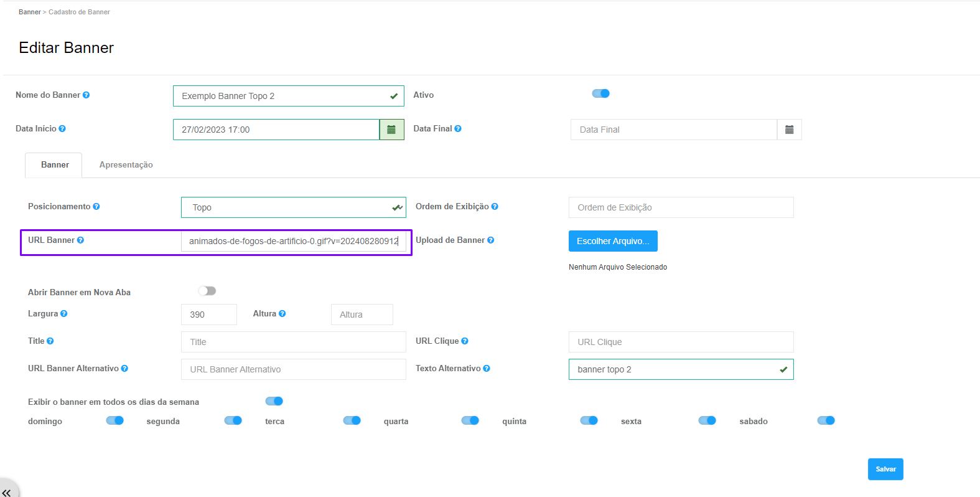Click the Texto Alternativo field
The width and height of the screenshot is (980, 497).
(x=681, y=369)
